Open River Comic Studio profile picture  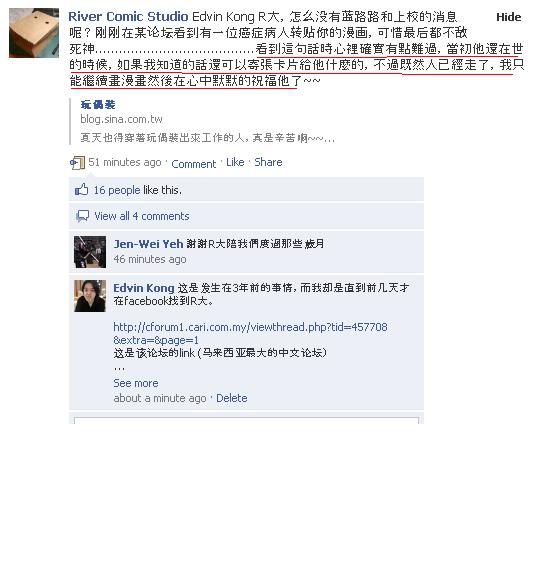tap(34, 33)
